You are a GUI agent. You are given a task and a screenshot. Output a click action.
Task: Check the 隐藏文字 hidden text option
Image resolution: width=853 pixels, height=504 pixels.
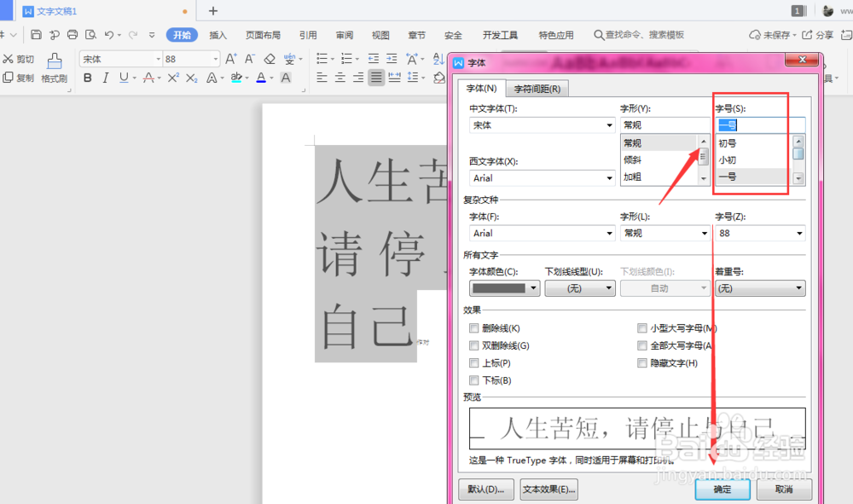click(642, 362)
